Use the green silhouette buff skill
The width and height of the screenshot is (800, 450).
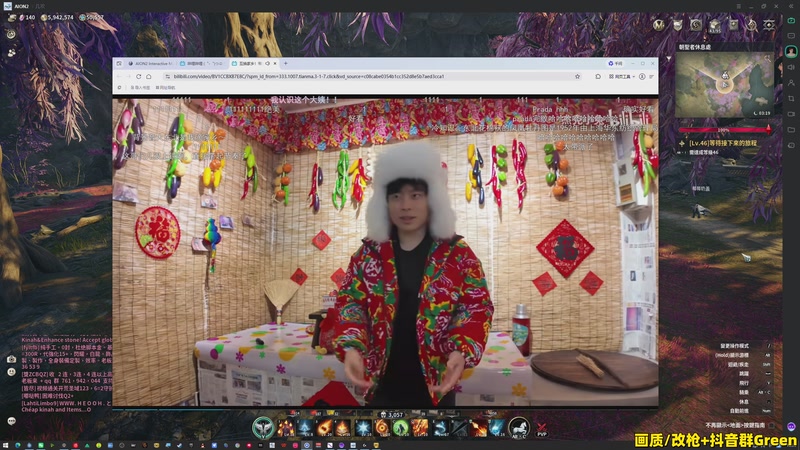(x=401, y=428)
